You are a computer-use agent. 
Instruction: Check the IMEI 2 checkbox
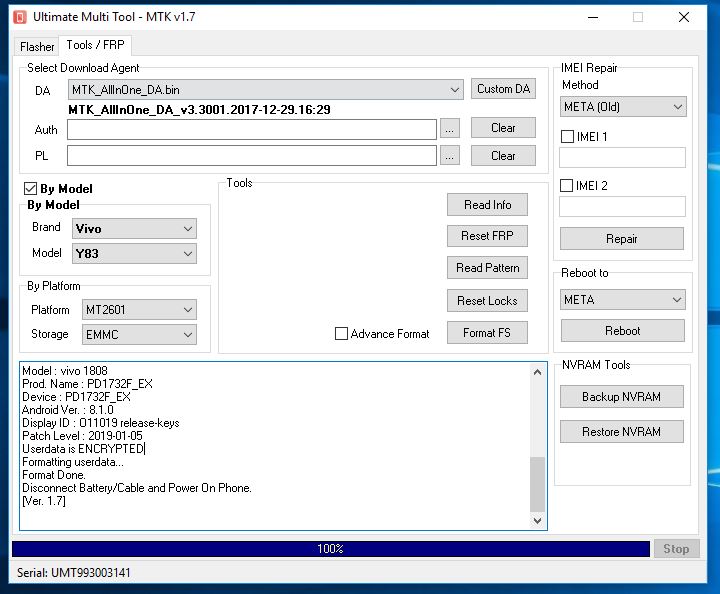point(567,185)
